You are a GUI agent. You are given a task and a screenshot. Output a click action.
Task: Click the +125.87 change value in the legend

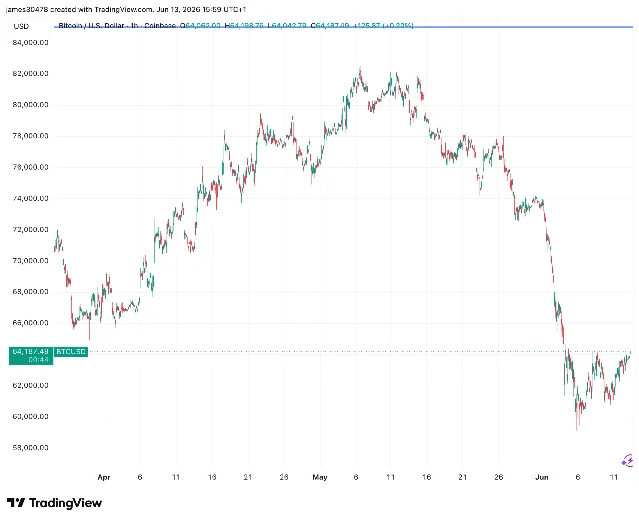(x=367, y=25)
